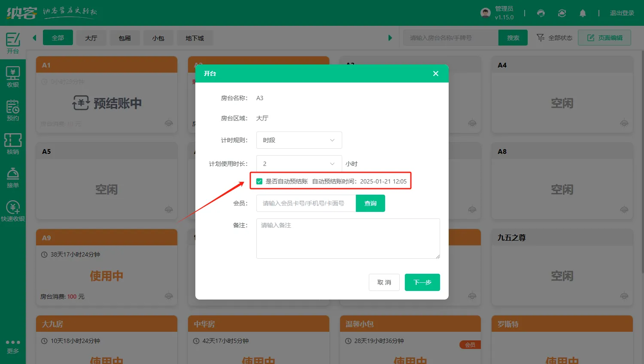
Task: Open the notification bell
Action: click(583, 13)
